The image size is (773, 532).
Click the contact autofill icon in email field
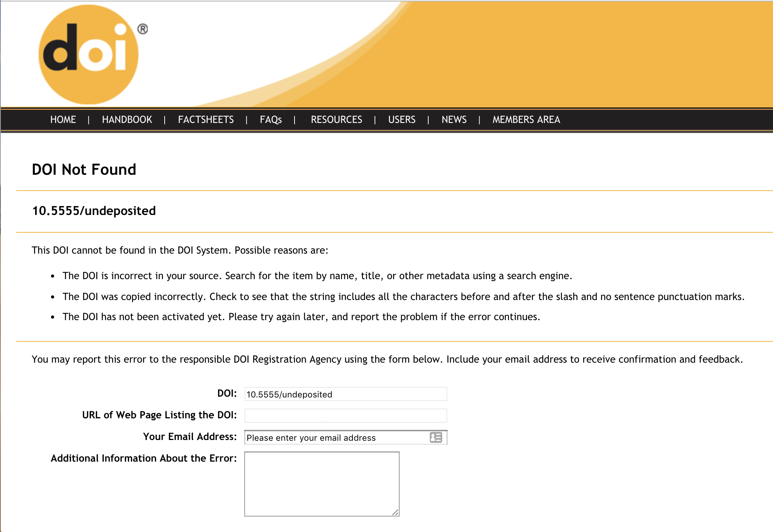pyautogui.click(x=436, y=437)
